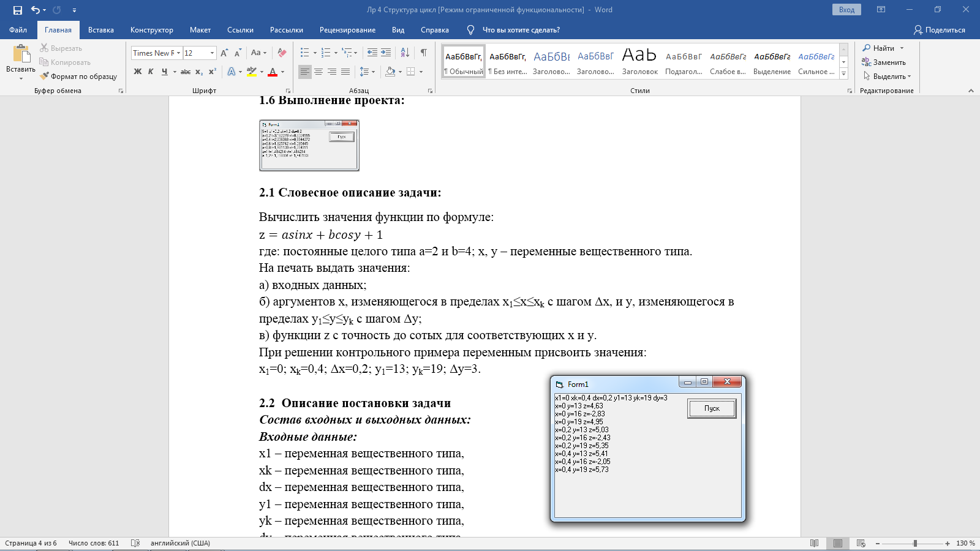Viewport: 980px width, 551px height.
Task: Click the spell check status icon
Action: [135, 543]
